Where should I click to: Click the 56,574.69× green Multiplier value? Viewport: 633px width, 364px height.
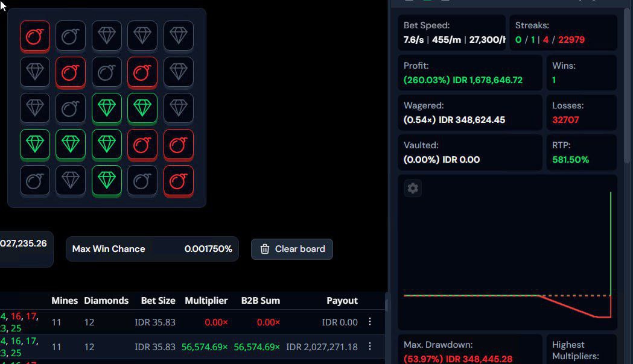tap(205, 347)
